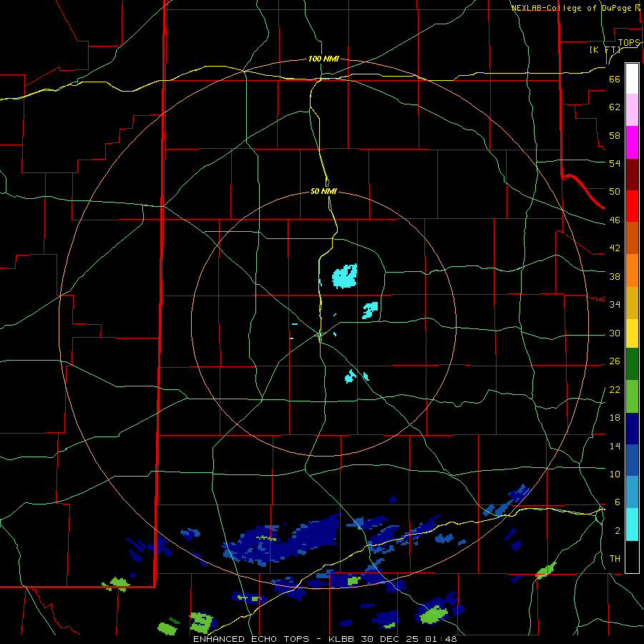Click the black TH swatch in the legend

(x=632, y=557)
